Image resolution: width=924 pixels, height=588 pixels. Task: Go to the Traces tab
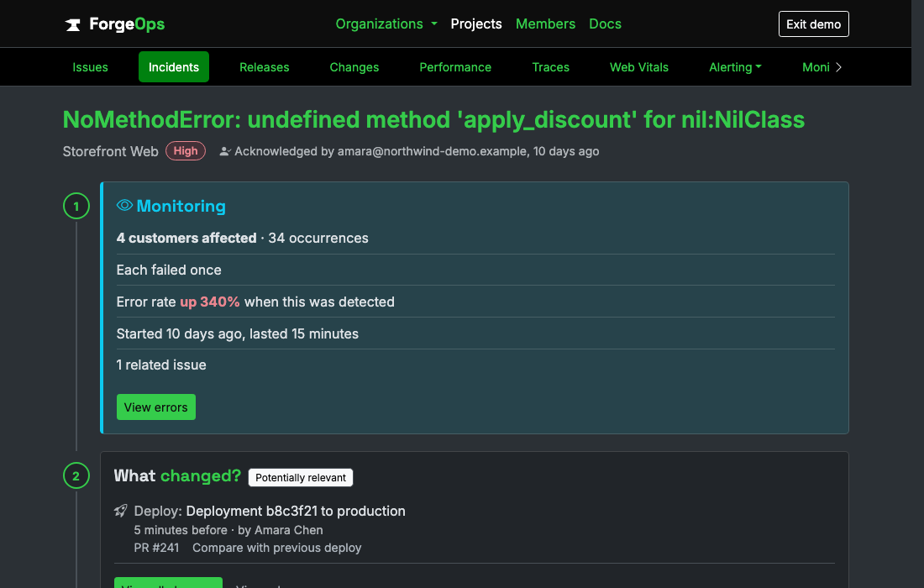550,67
